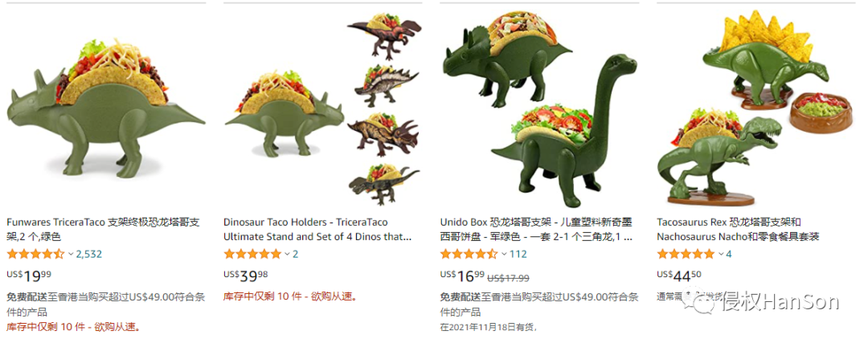The width and height of the screenshot is (868, 339).
Task: Open the Unido Box product title link
Action: coord(536,230)
